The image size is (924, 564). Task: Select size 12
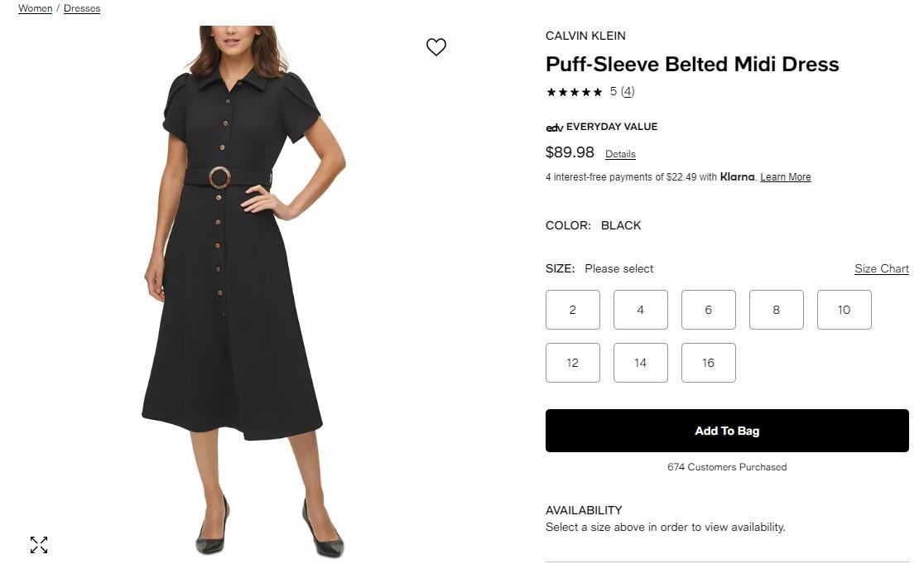(x=572, y=363)
